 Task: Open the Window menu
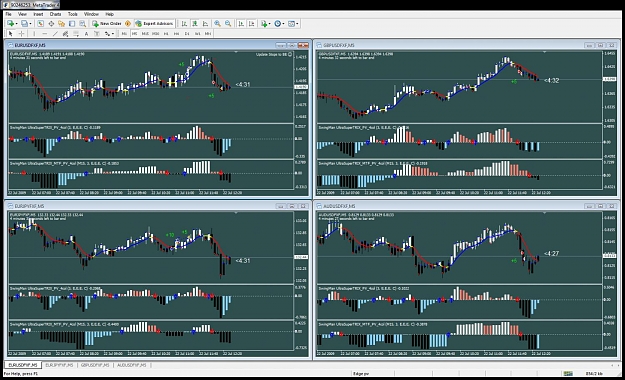pyautogui.click(x=91, y=14)
